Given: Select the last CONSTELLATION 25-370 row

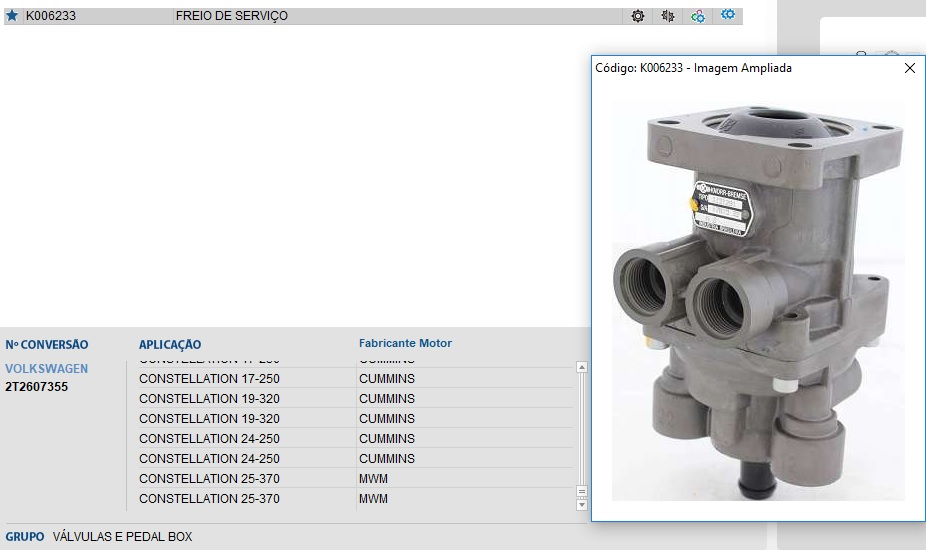Looking at the screenshot, I should (x=209, y=499).
